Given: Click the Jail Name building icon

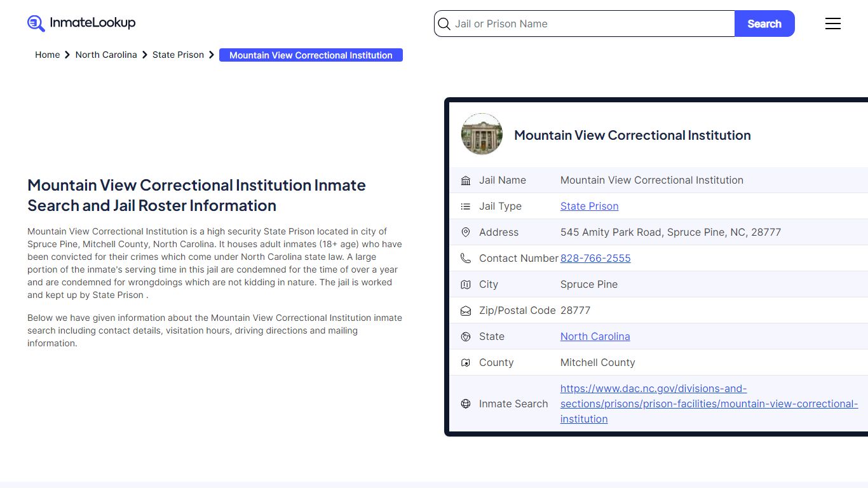Looking at the screenshot, I should (x=466, y=180).
